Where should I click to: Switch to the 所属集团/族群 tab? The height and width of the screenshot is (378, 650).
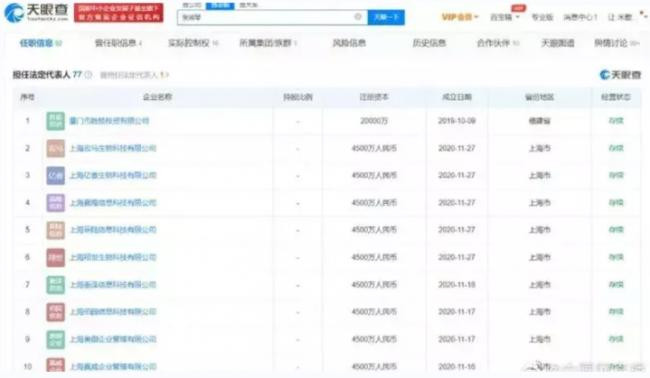tap(268, 43)
